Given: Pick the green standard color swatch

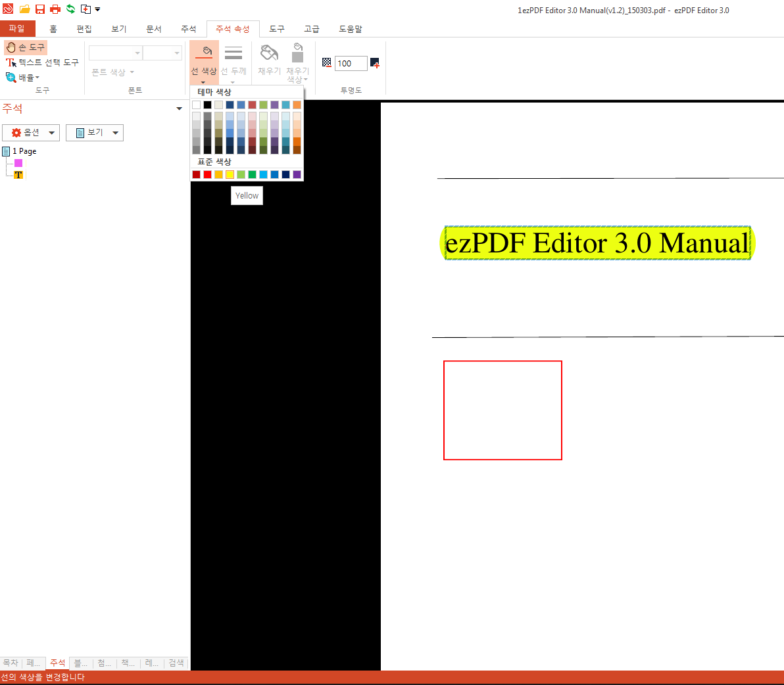Looking at the screenshot, I should [252, 174].
